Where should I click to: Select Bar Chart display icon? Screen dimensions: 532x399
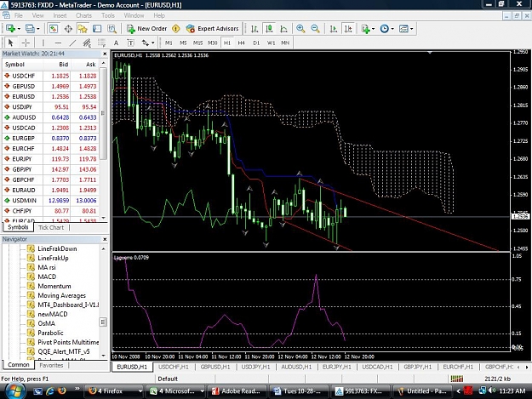coord(255,29)
